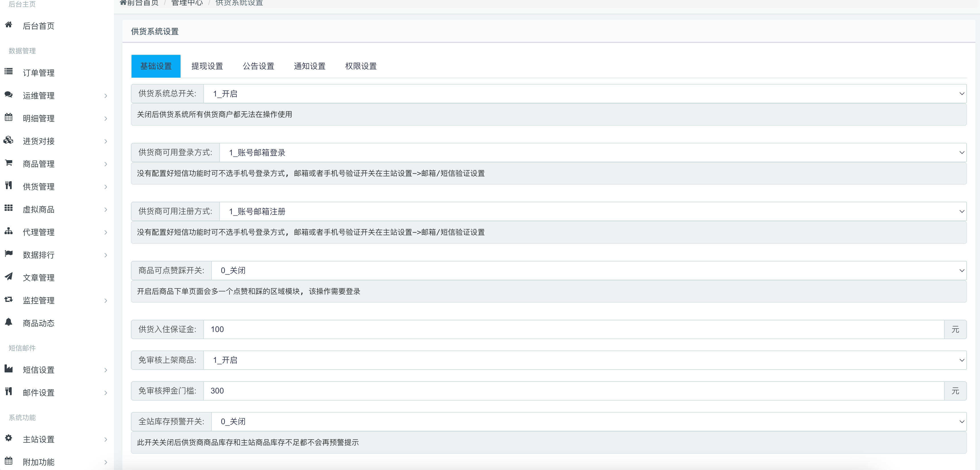Click the home icon beside 后台首页

(8, 25)
